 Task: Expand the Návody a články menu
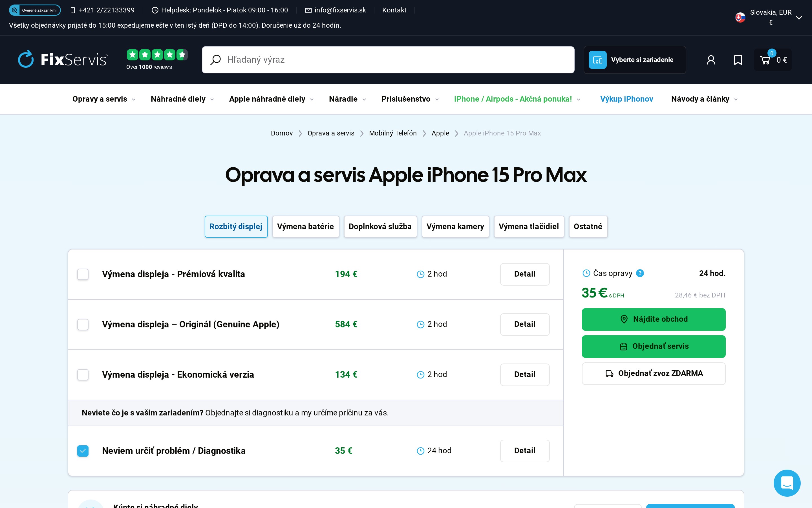point(704,99)
